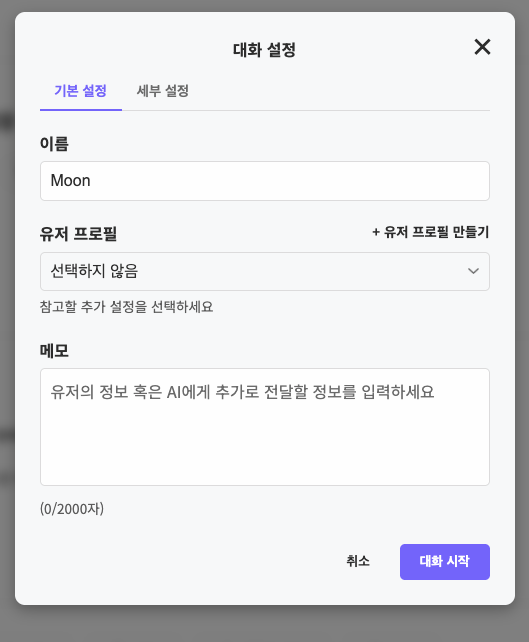Open the 유저 프로필 dropdown

tap(265, 271)
